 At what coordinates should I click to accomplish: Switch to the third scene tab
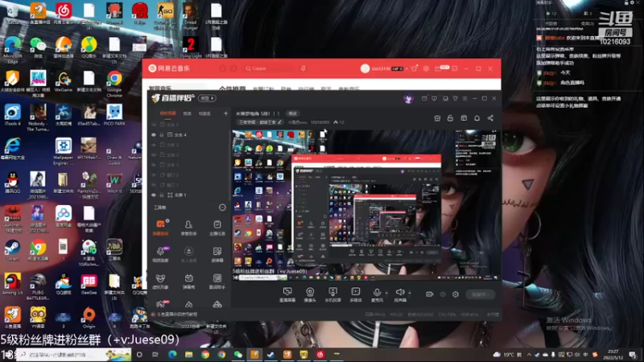click(x=204, y=113)
